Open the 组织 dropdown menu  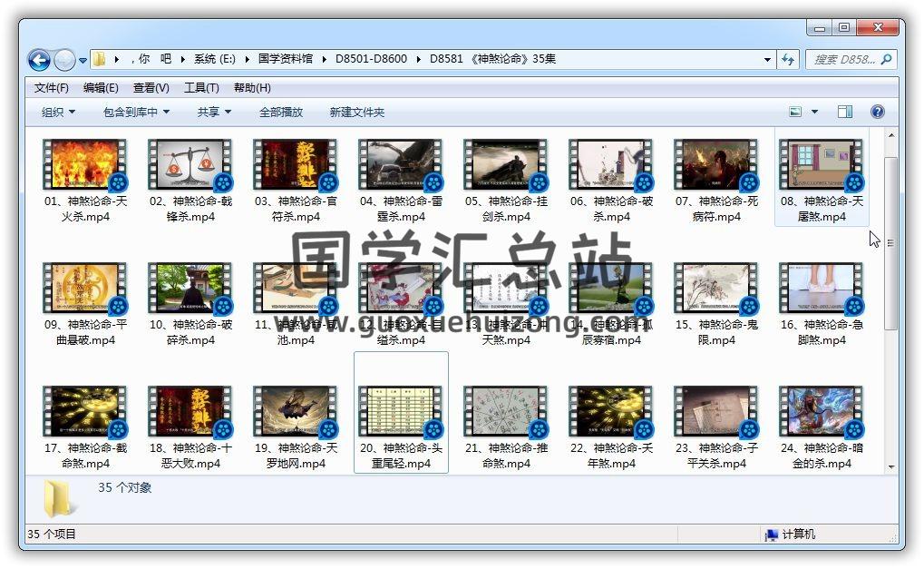pyautogui.click(x=58, y=112)
